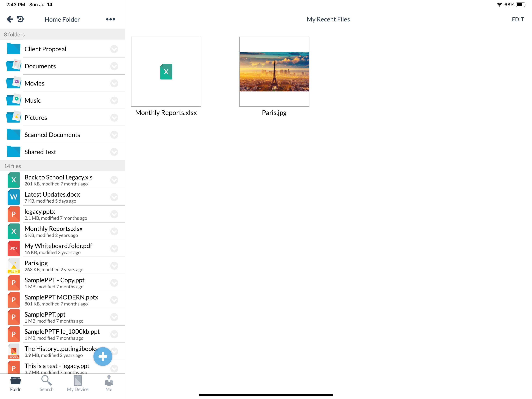Image resolution: width=532 pixels, height=399 pixels.
Task: Tap the Paris.jpg caption under thumbnail
Action: [274, 113]
